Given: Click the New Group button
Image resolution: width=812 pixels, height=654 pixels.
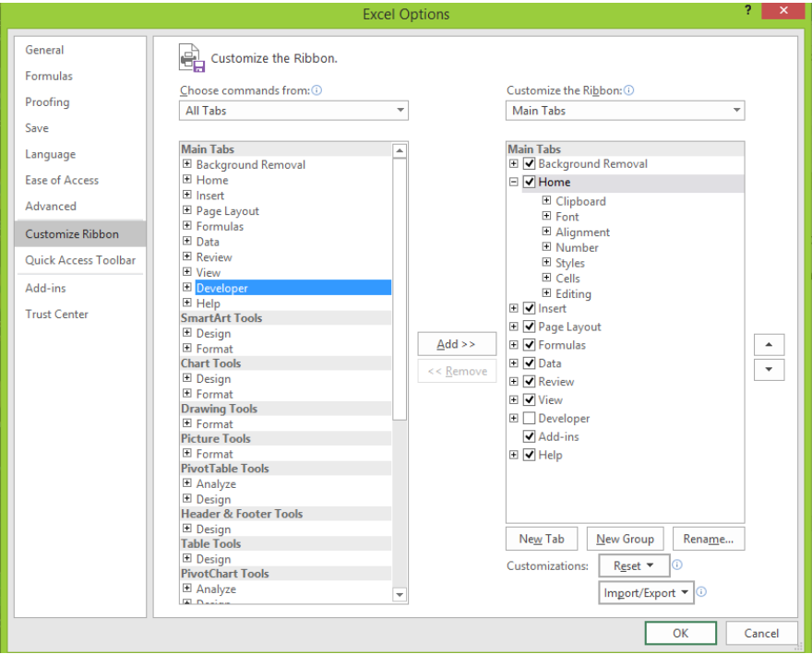Looking at the screenshot, I should coord(625,539).
